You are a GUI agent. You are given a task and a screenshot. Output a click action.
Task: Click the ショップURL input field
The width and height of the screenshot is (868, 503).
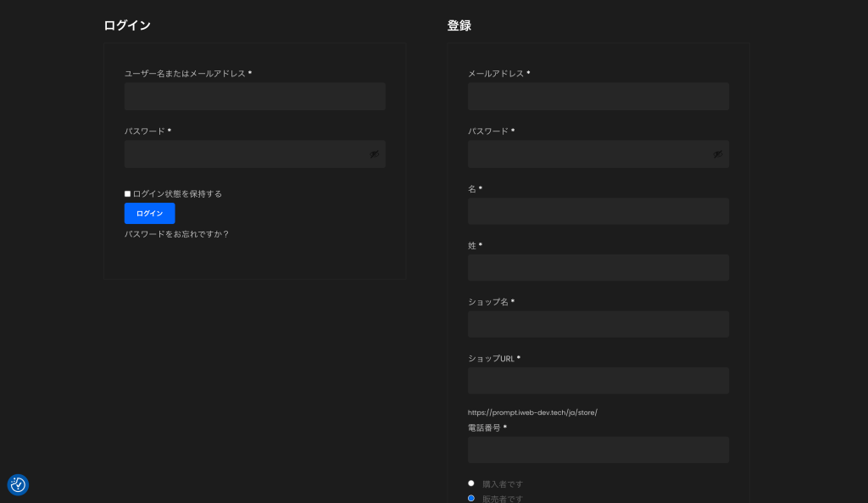pyautogui.click(x=598, y=381)
